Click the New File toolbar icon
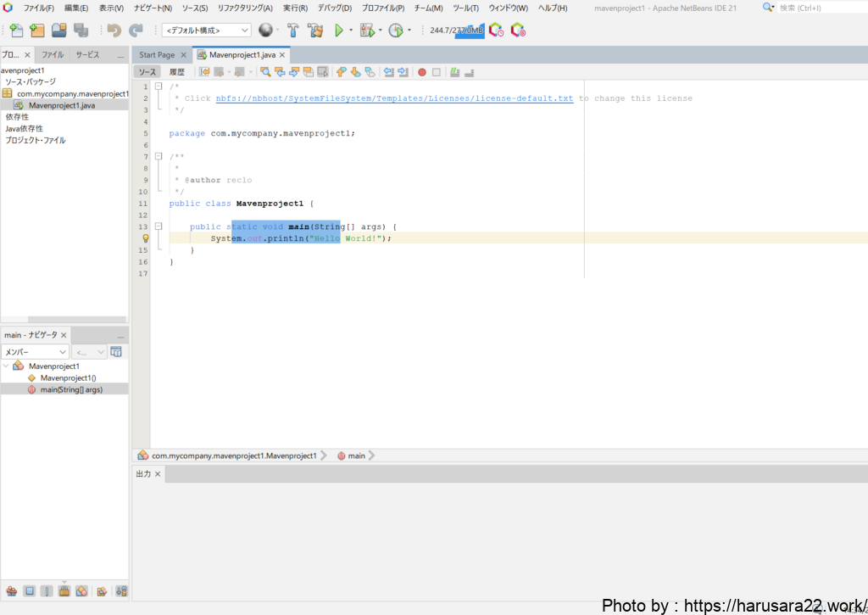 [x=15, y=31]
